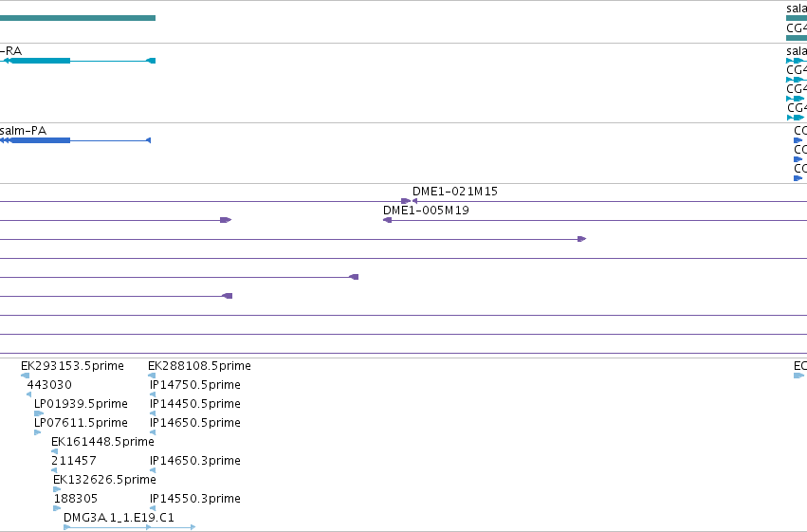Screen dimensions: 807x532
Task: Click the DME1-021M15 BAC label
Action: (455, 192)
